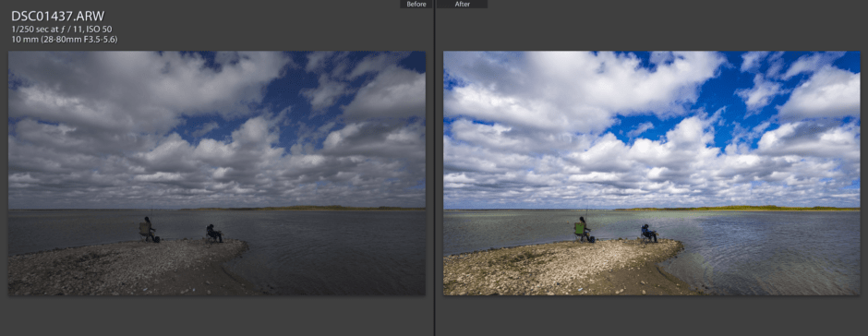The image size is (868, 336).
Task: Select the After preview image
Action: (x=652, y=174)
